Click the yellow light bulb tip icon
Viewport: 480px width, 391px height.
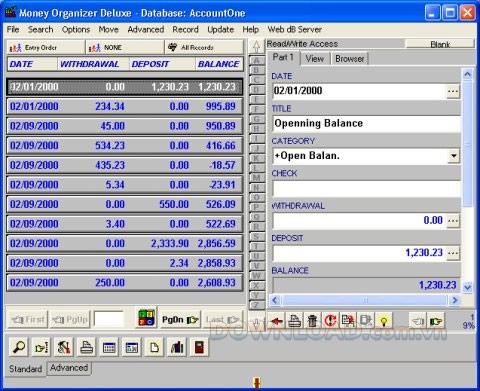tap(384, 321)
